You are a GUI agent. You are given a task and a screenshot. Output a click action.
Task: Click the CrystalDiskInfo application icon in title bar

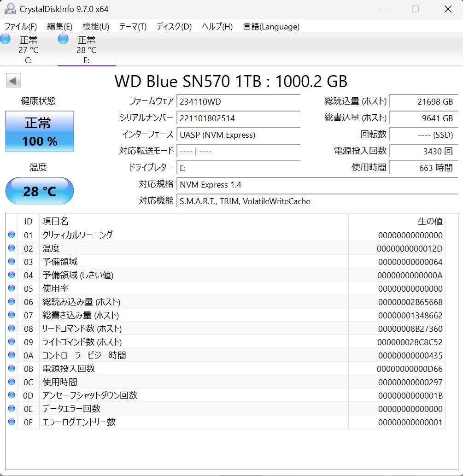point(10,8)
